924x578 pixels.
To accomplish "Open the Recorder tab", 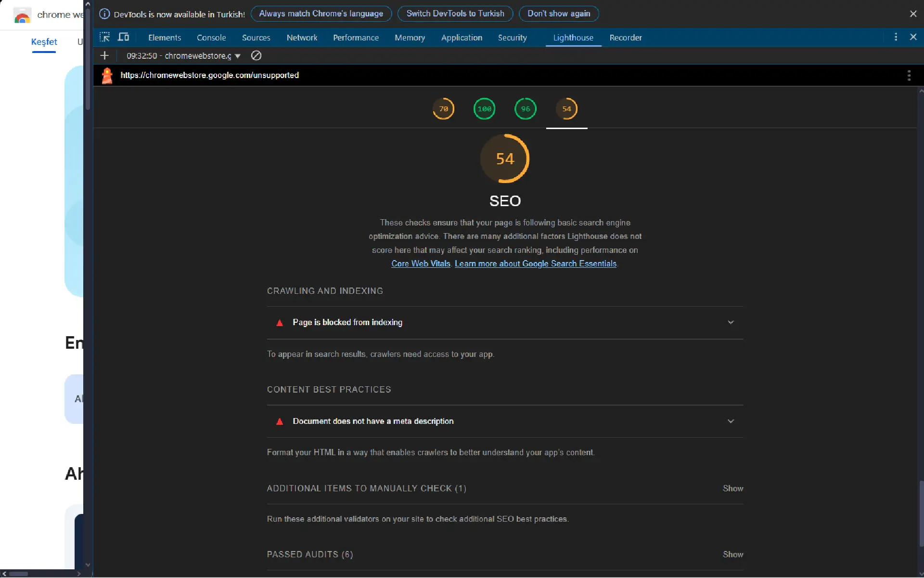I will 626,38.
